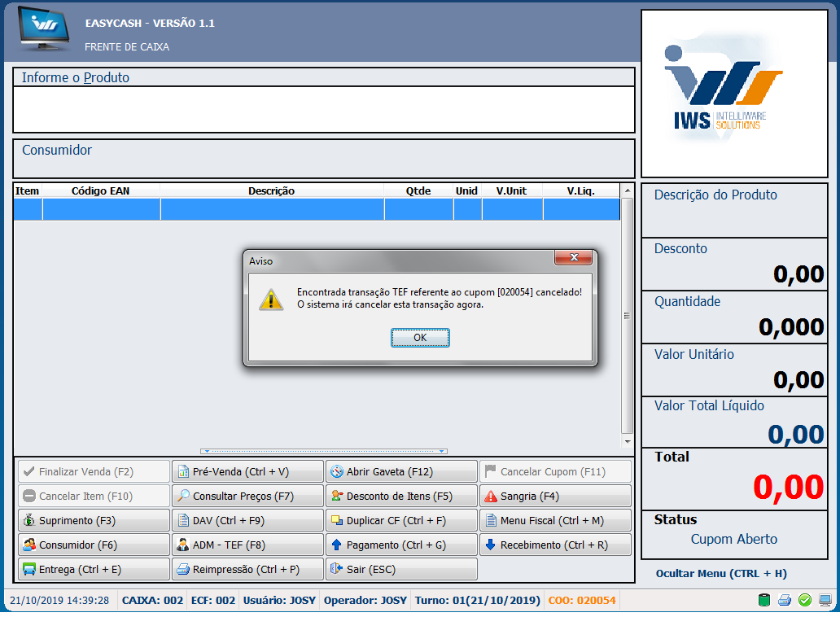Click the database status icon in status bar

point(764,601)
